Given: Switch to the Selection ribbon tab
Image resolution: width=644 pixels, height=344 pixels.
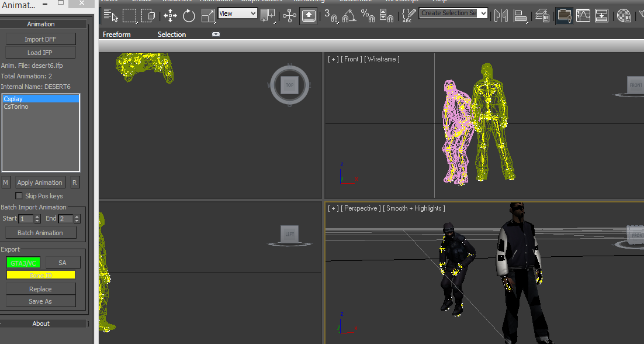Looking at the screenshot, I should pos(172,35).
